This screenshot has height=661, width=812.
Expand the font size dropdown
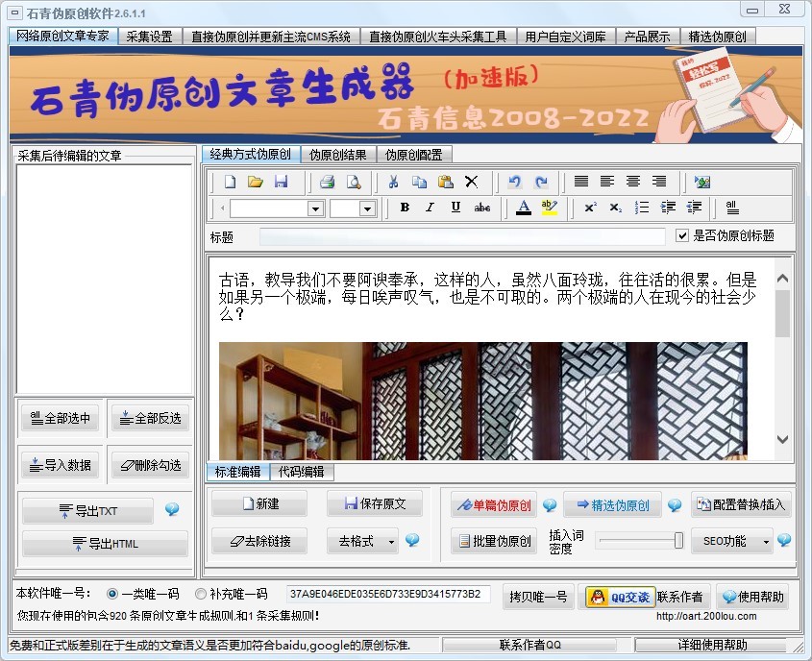point(367,208)
